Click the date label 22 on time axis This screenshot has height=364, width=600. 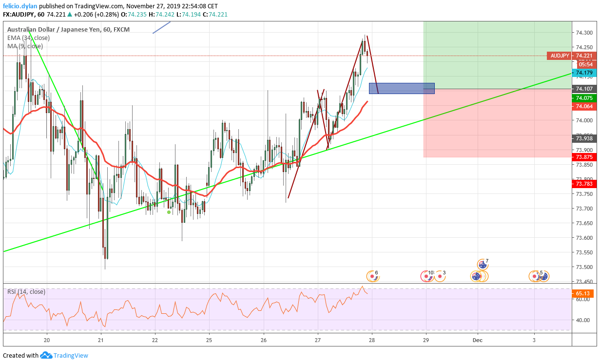(155, 340)
